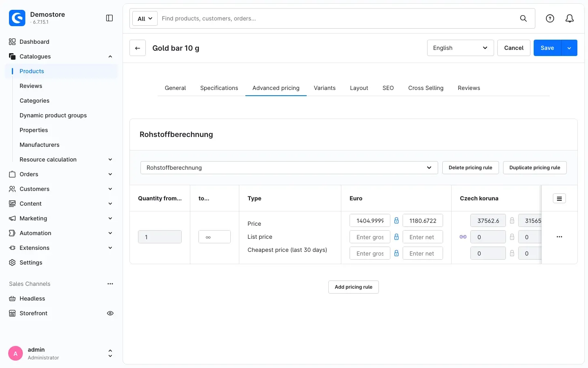588x368 pixels.
Task: Toggle the Storefront eye visibility icon
Action: point(110,313)
